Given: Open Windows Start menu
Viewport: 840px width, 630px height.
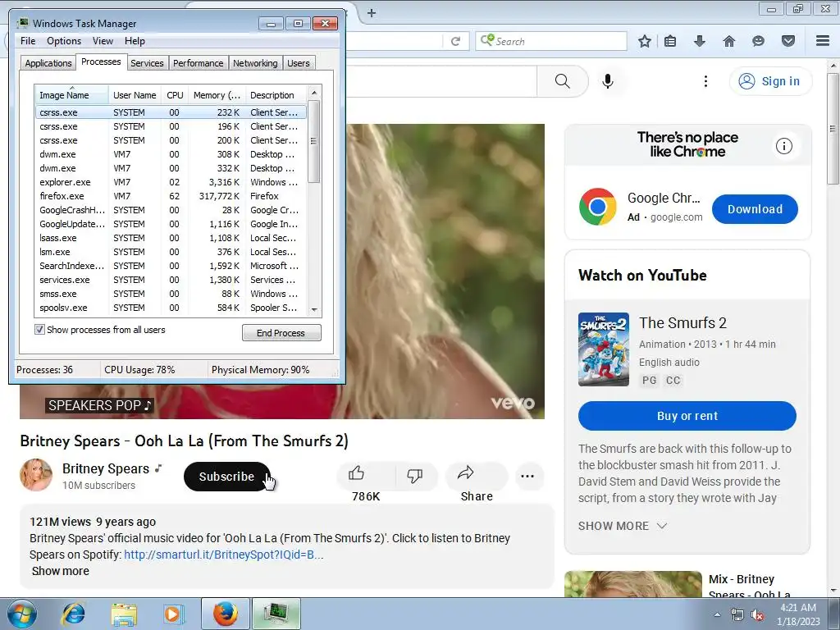Looking at the screenshot, I should click(x=22, y=614).
